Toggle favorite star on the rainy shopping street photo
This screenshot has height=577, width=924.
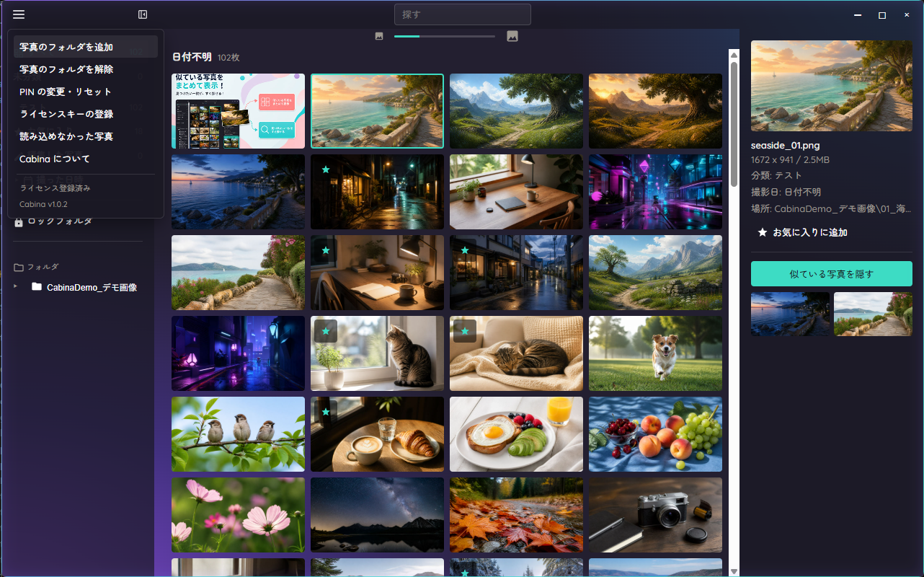[x=465, y=250]
